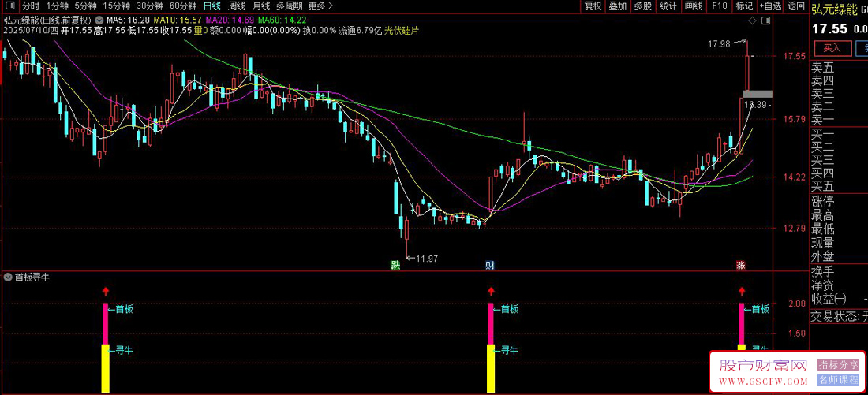The height and width of the screenshot is (395, 868).
Task: Select the 5分钟 period tab
Action: tap(86, 6)
